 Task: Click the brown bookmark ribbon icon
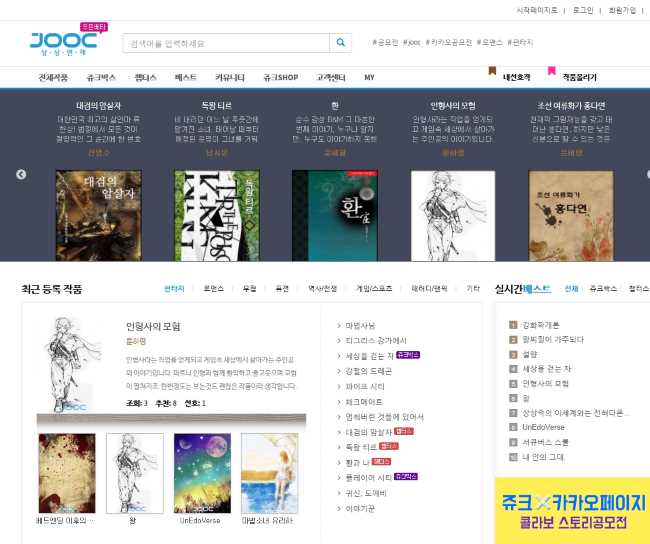[492, 70]
